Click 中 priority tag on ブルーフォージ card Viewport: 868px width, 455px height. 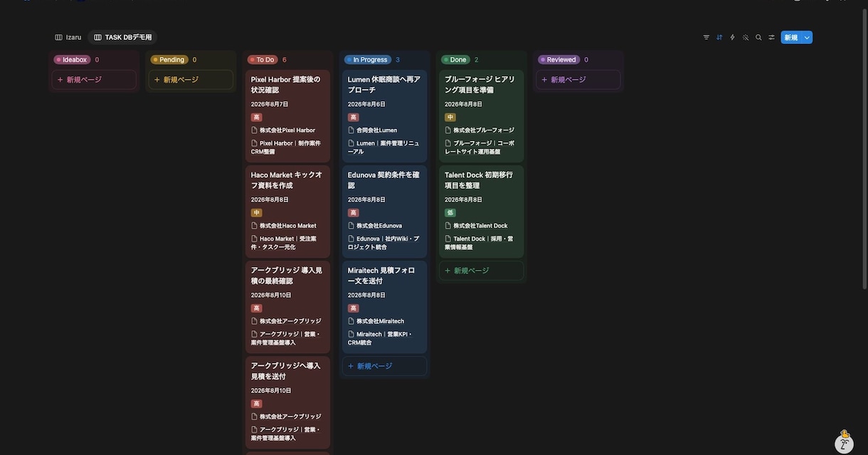pyautogui.click(x=450, y=117)
